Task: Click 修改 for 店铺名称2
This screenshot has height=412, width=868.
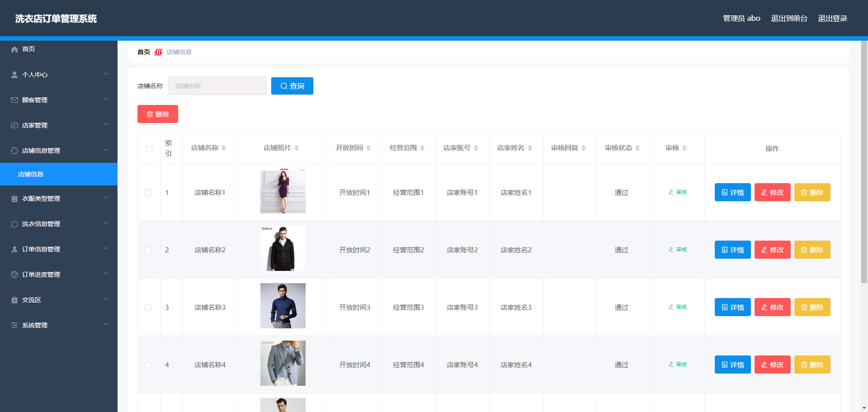Action: pos(772,250)
